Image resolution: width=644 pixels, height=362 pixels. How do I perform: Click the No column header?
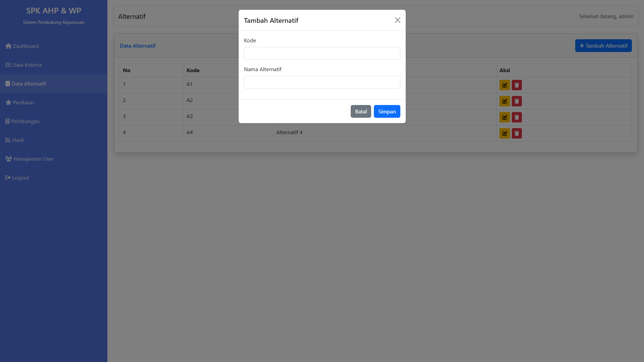[x=152, y=70]
